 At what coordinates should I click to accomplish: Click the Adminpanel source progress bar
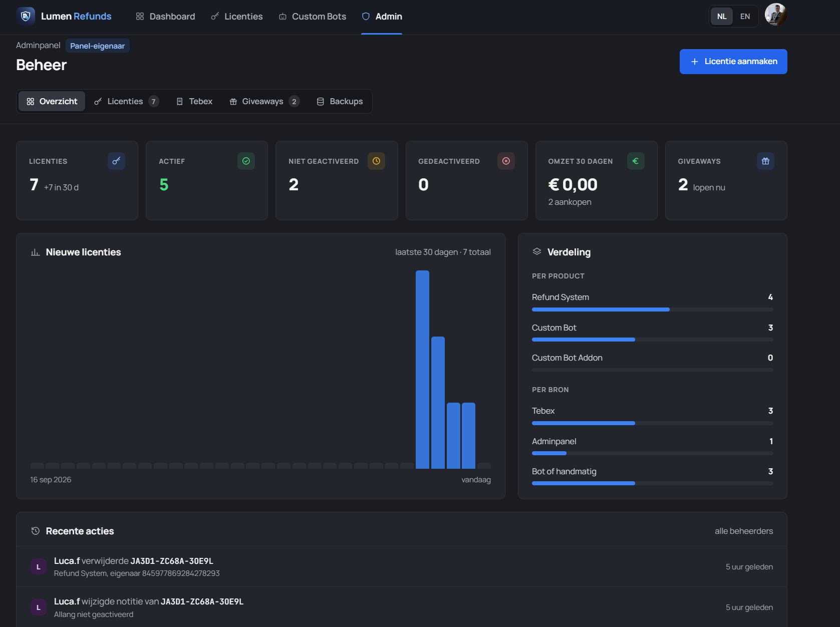click(x=652, y=453)
